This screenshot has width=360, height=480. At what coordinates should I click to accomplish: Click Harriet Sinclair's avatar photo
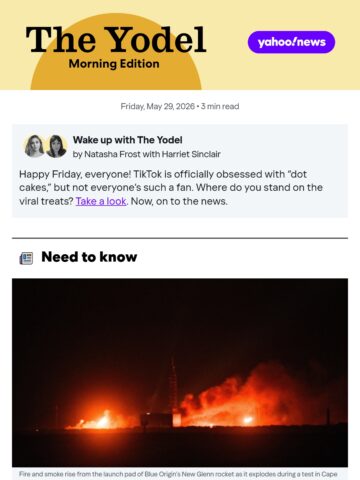pos(56,146)
